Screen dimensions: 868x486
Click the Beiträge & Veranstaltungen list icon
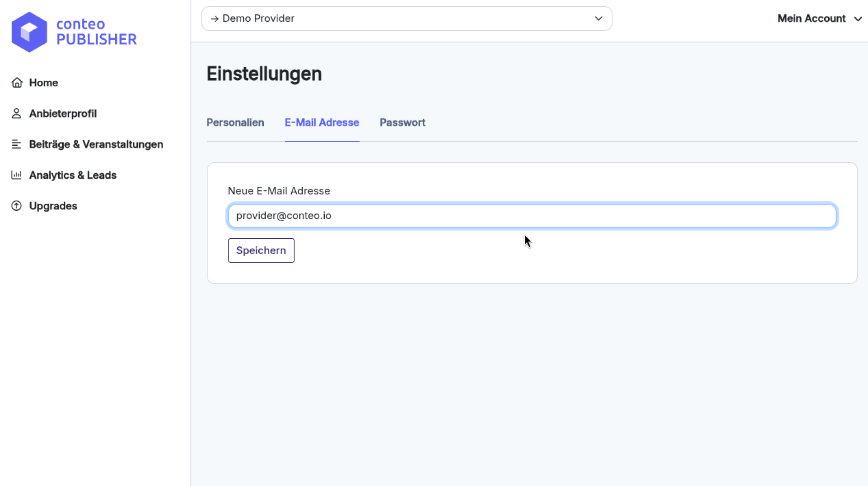pos(17,144)
